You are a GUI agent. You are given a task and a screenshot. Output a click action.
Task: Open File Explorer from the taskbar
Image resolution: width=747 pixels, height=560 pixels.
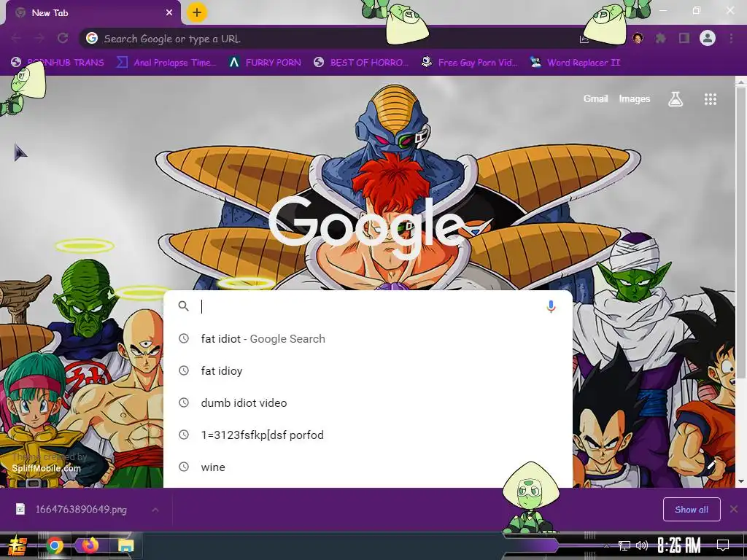click(125, 545)
